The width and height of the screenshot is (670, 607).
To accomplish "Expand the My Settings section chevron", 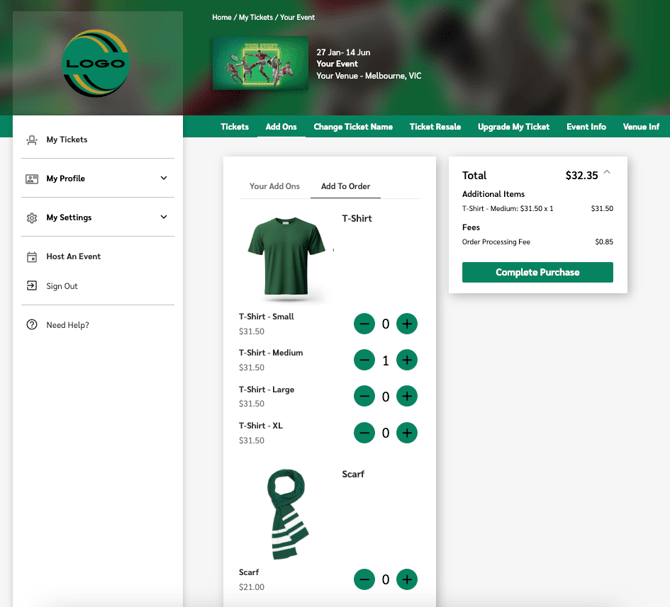I will coord(164,218).
